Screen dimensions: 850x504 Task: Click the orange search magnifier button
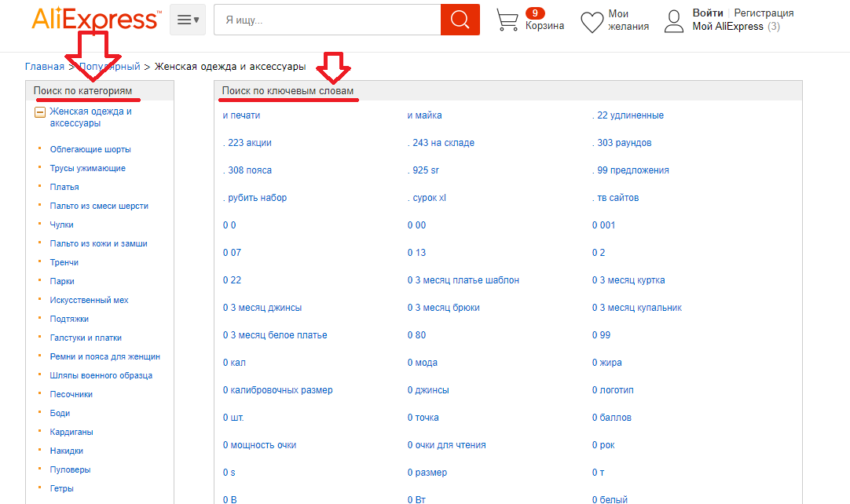tap(460, 20)
